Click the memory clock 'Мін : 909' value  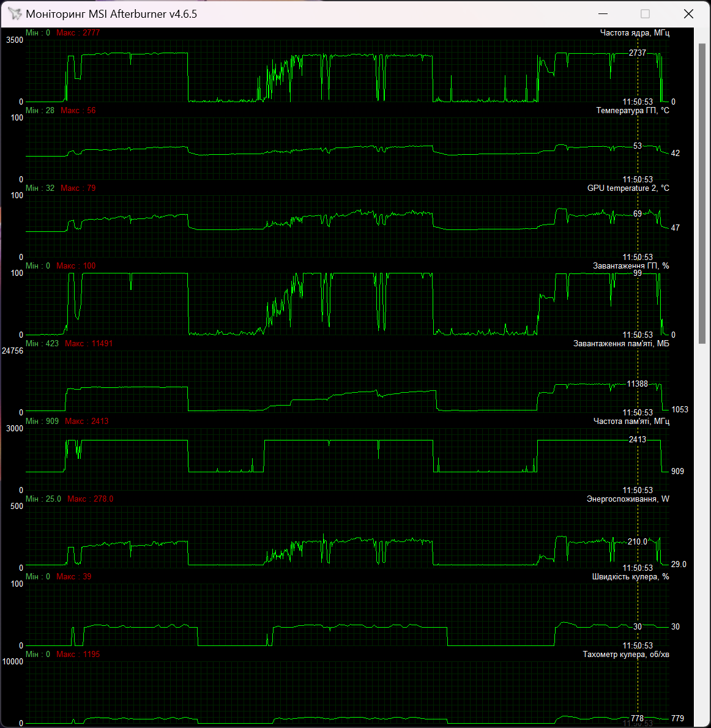[42, 421]
